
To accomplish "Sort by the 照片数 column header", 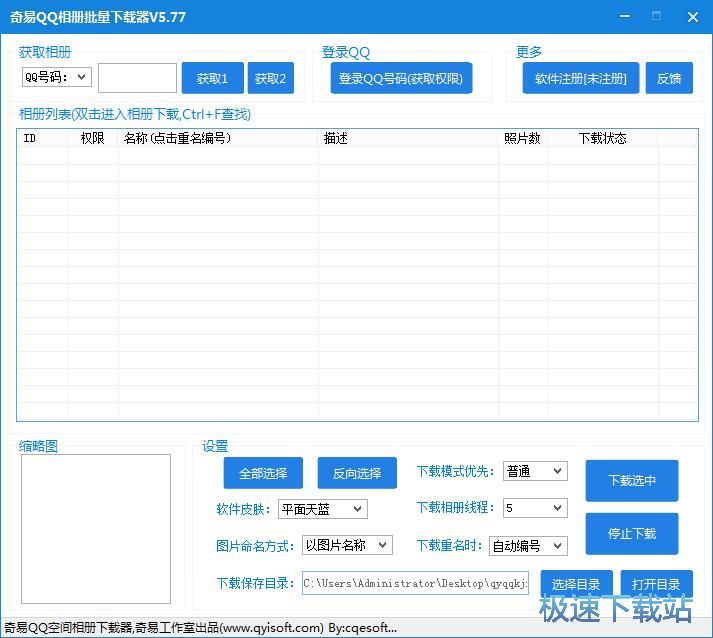I will pos(522,138).
